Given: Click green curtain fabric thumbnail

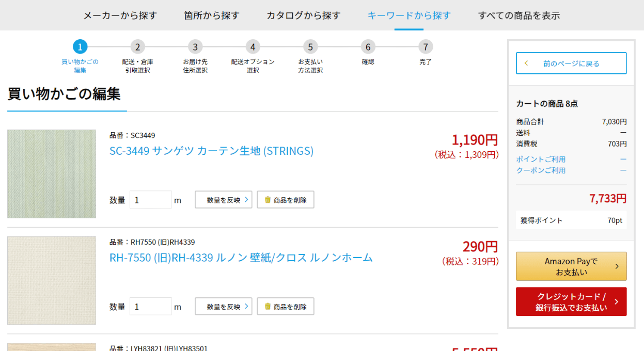Looking at the screenshot, I should 52,173.
